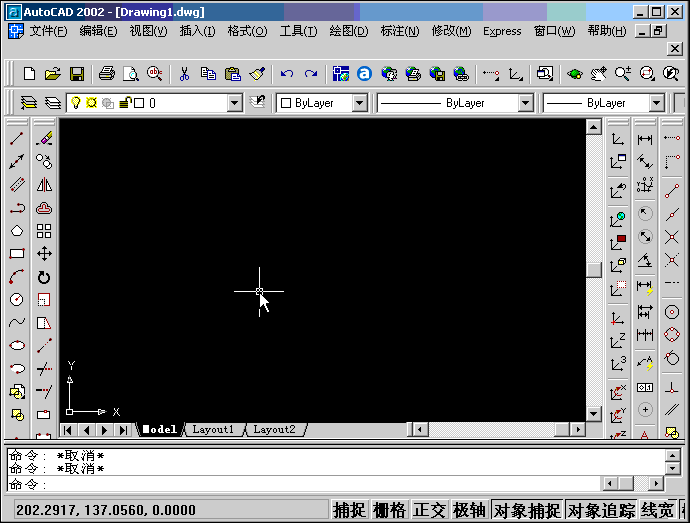Open the 编辑(E) menu

point(98,31)
